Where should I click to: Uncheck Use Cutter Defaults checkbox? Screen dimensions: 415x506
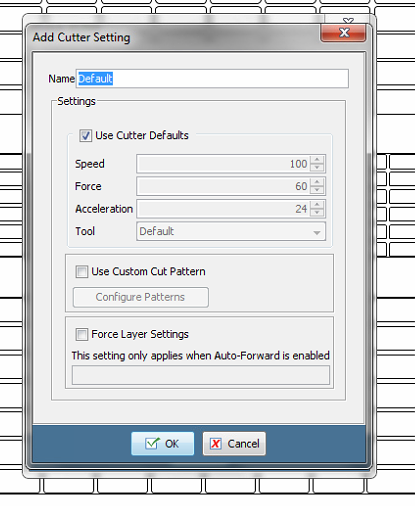[x=85, y=136]
